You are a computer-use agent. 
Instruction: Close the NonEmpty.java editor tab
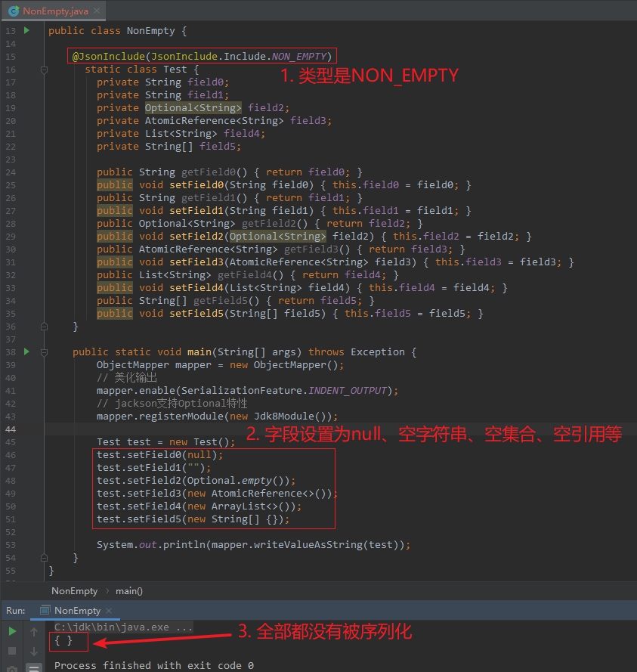[97, 11]
